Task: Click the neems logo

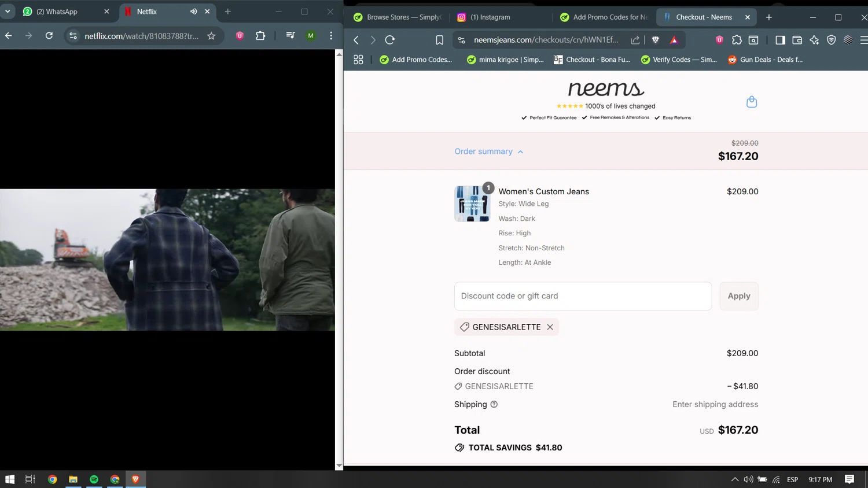Action: (606, 88)
